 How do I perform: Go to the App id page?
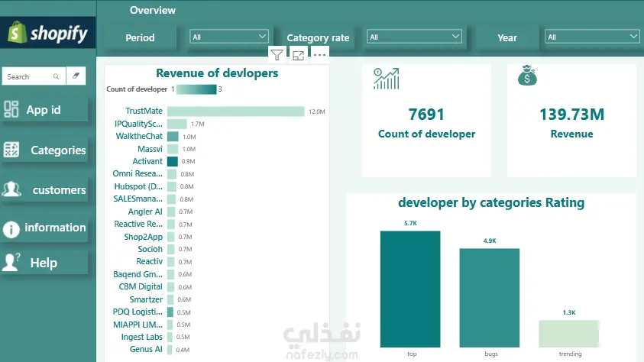tap(44, 110)
